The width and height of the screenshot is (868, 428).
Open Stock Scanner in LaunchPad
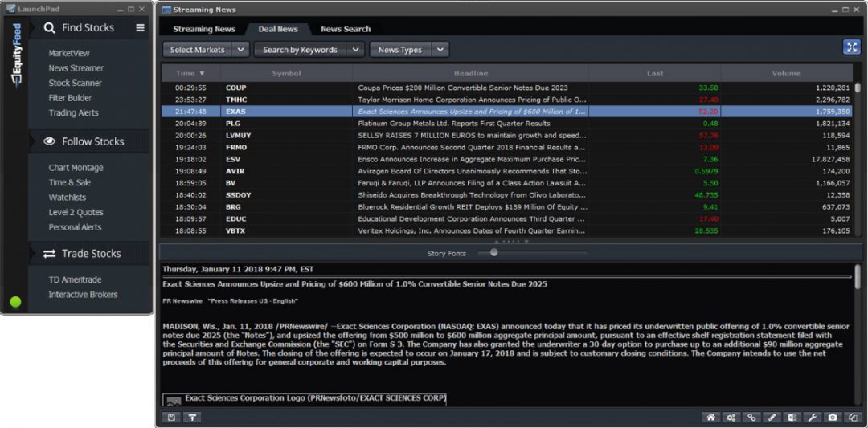75,83
